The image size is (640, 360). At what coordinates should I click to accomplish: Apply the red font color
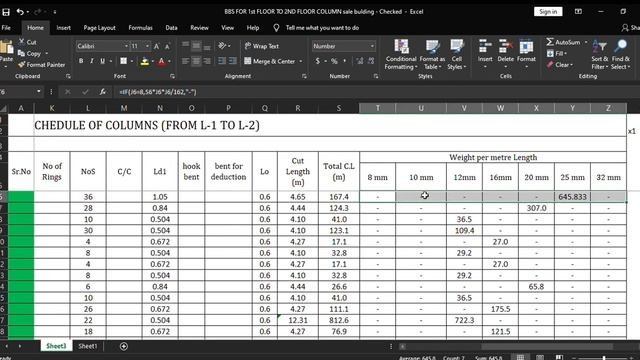click(x=162, y=62)
